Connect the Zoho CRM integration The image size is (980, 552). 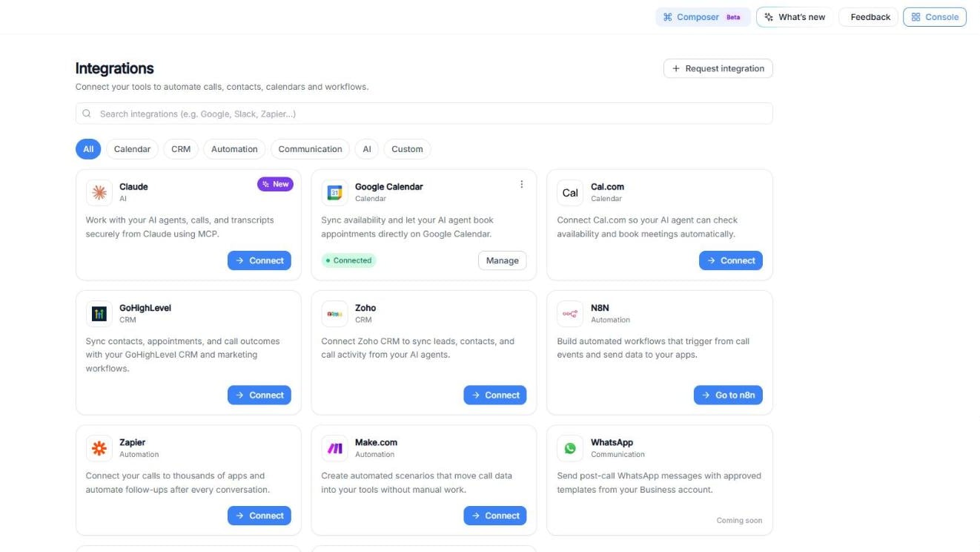495,395
